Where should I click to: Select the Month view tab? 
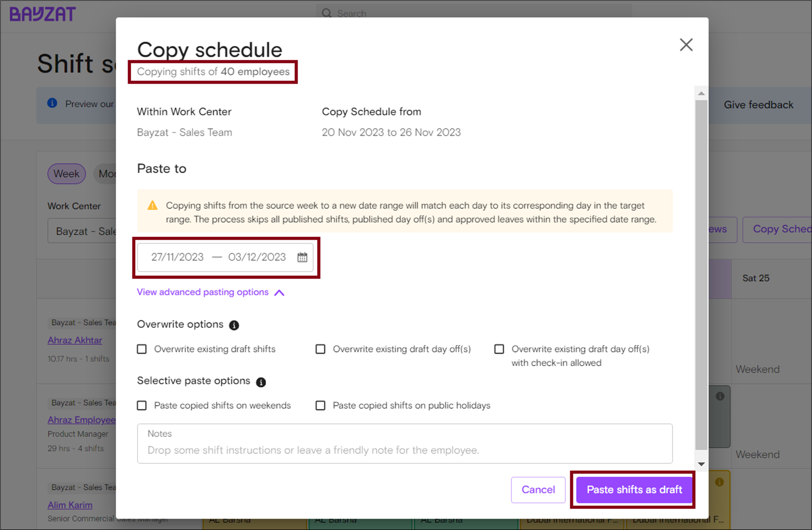click(x=105, y=174)
